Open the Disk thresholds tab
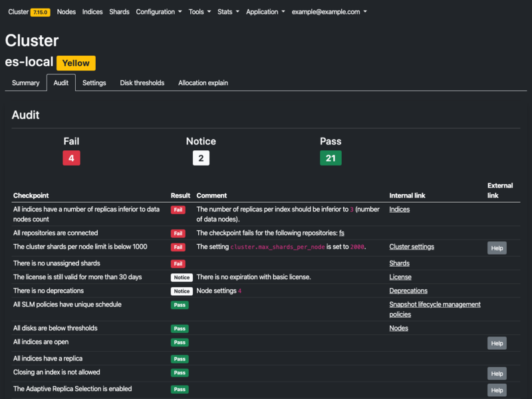Screen dimensions: 532x399 [142, 82]
